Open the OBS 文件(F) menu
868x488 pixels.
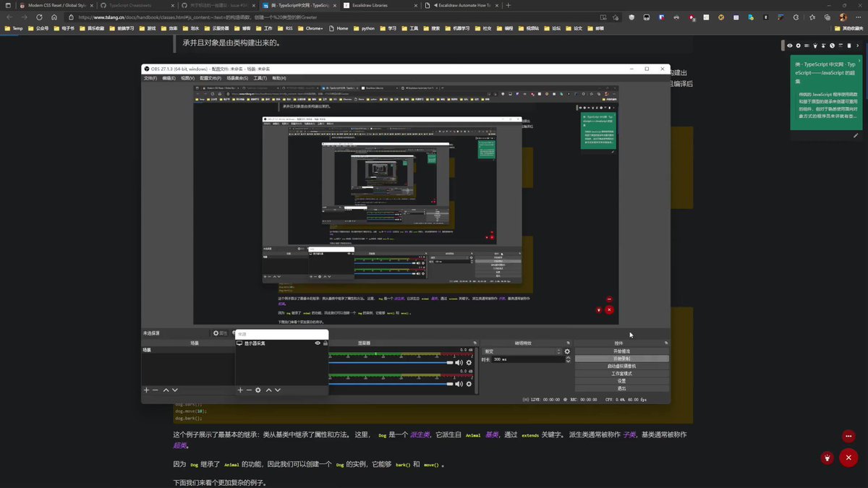click(x=150, y=78)
